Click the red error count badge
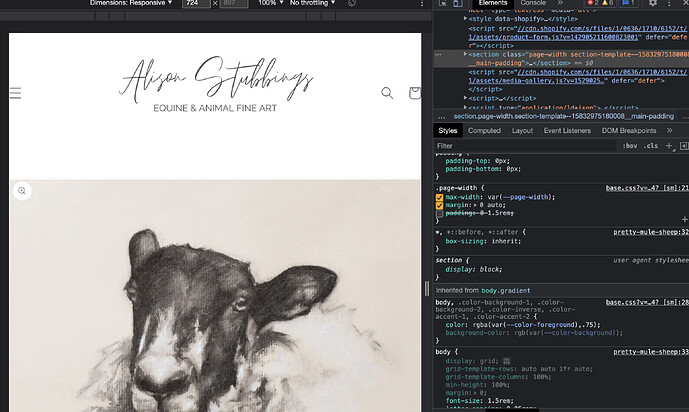This screenshot has width=689, height=412. 593,3
